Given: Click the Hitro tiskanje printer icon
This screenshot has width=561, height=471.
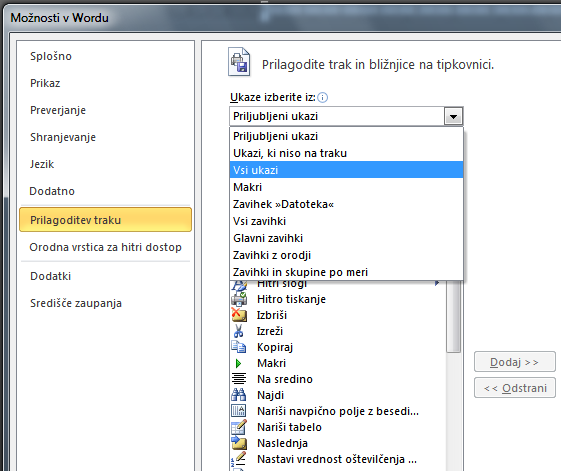Looking at the screenshot, I should pyautogui.click(x=239, y=299).
